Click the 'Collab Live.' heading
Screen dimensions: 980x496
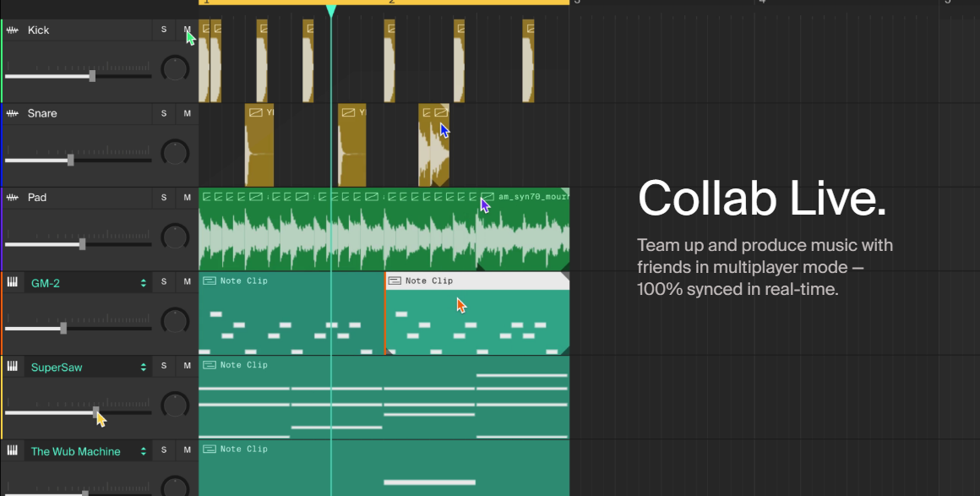(762, 199)
